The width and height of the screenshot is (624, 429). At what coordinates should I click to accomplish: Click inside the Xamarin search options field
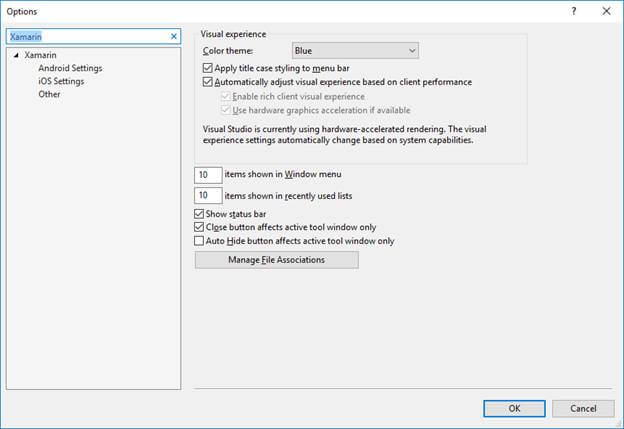[85, 36]
